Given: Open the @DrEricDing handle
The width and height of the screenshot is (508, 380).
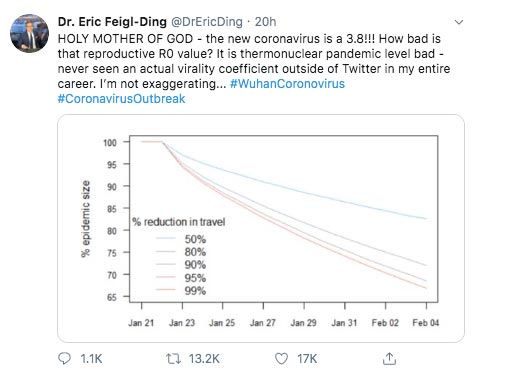Looking at the screenshot, I should (207, 22).
